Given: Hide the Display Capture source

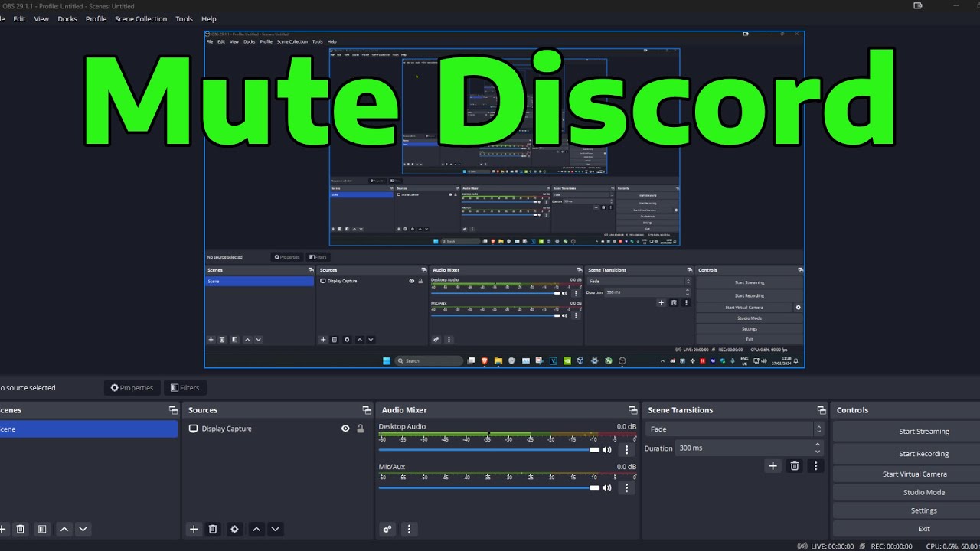Looking at the screenshot, I should [x=345, y=429].
